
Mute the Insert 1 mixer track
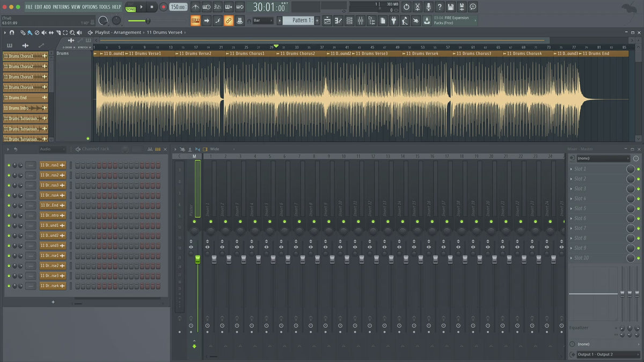(x=210, y=221)
